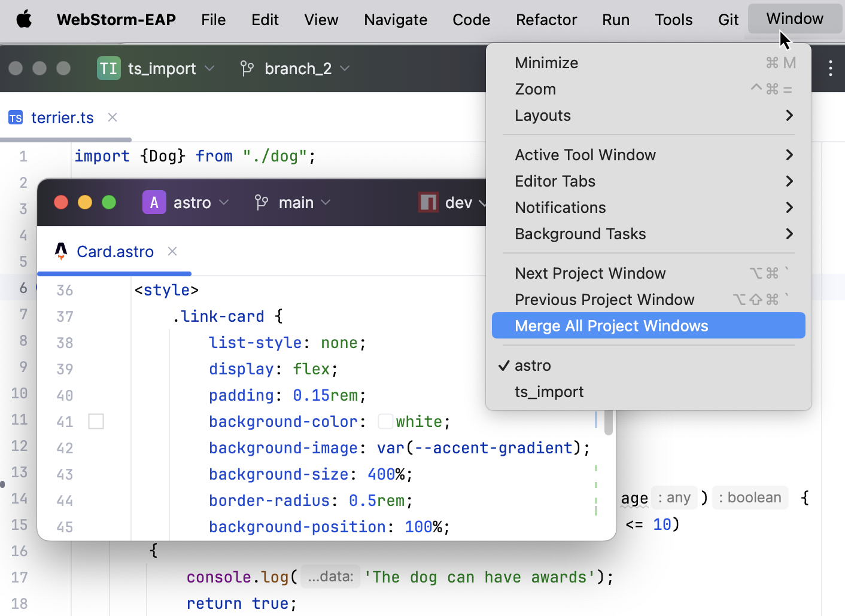Click the branch icon beside branch_2
The height and width of the screenshot is (616, 845).
click(247, 68)
